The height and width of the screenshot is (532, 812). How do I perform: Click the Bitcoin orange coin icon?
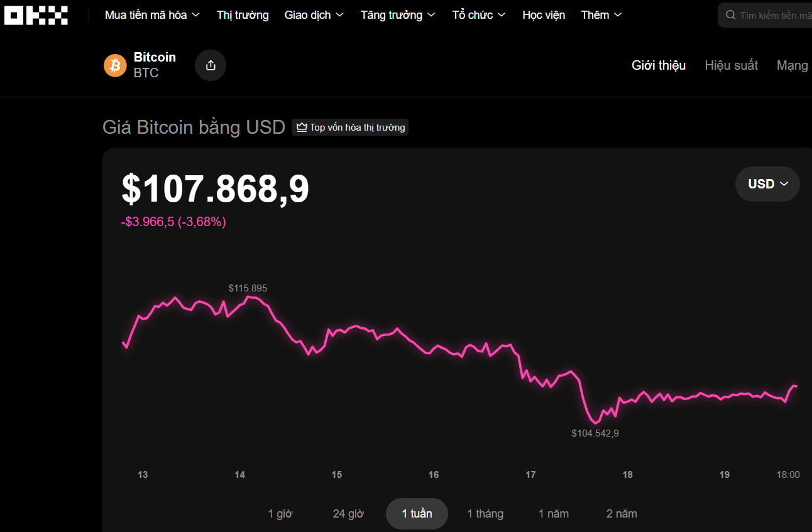coord(115,65)
